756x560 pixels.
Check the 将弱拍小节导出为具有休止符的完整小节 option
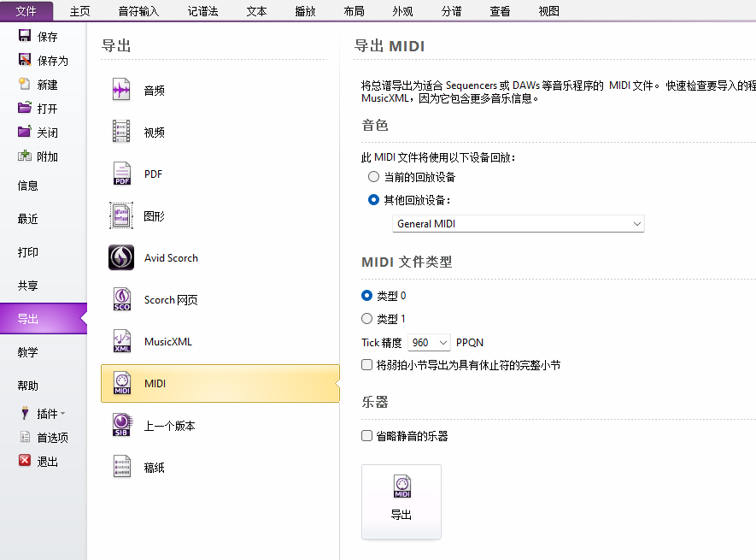coord(367,365)
